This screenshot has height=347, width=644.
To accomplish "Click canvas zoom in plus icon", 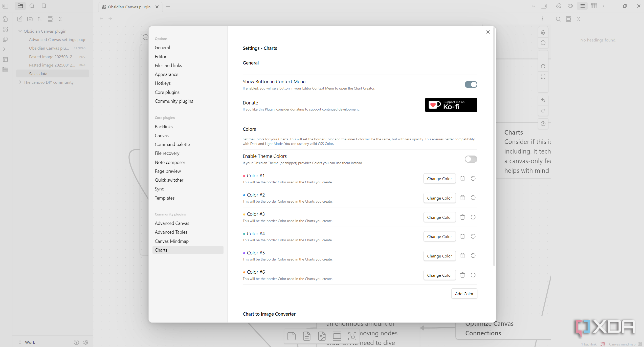I will point(543,56).
